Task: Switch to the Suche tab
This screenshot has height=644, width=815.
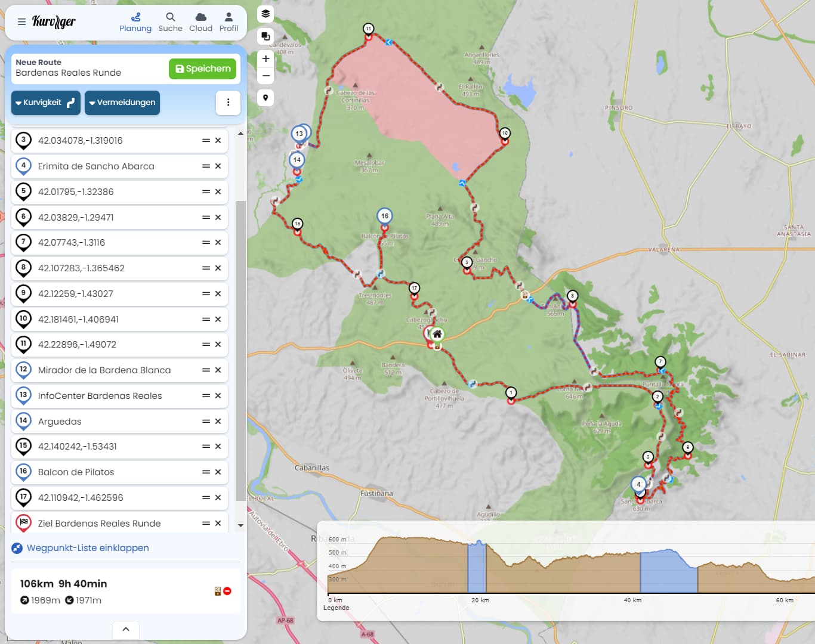Action: point(170,22)
